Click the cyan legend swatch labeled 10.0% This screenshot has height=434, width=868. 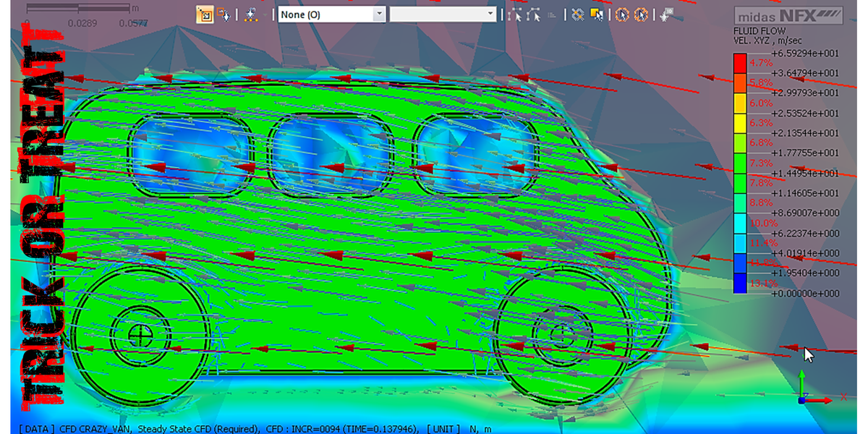(740, 223)
